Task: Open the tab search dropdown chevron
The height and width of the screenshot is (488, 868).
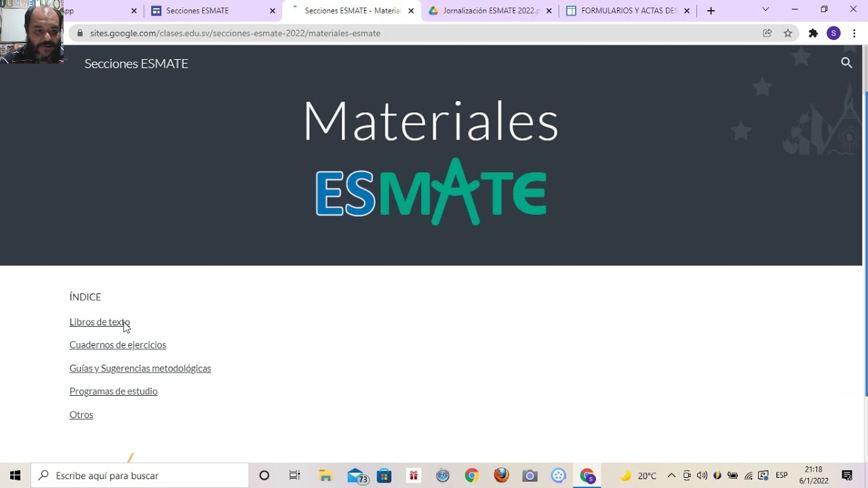Action: pyautogui.click(x=766, y=9)
